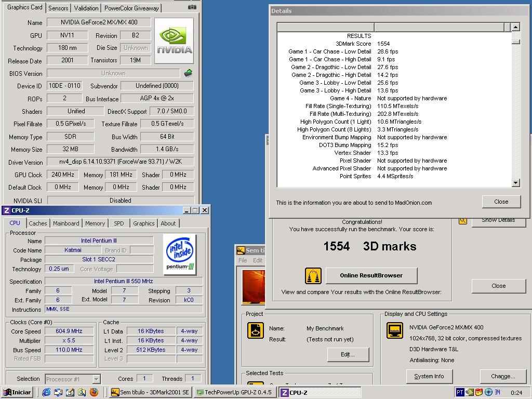The width and height of the screenshot is (532, 399).
Task: Click the temperature 34 tray icon
Action: point(497,392)
